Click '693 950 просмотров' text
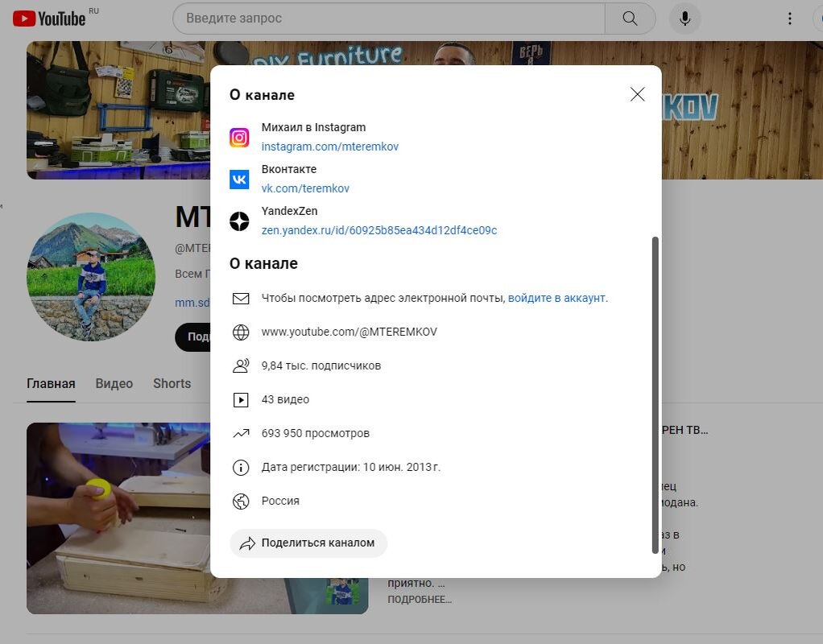The width and height of the screenshot is (823, 644). pyautogui.click(x=316, y=434)
